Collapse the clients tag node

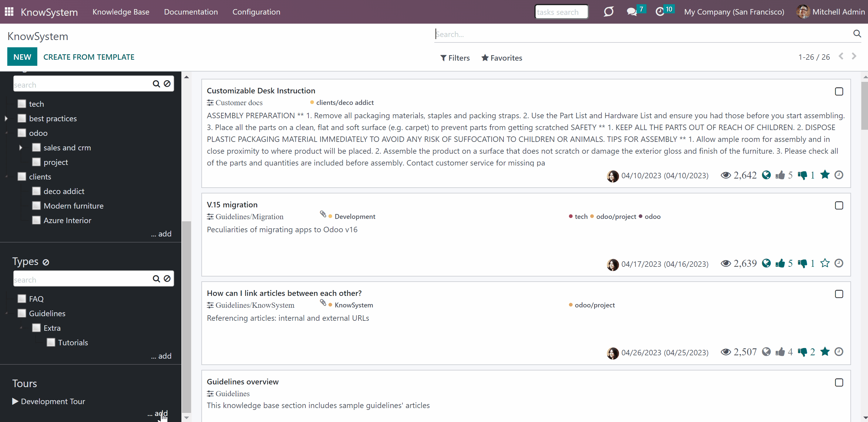point(6,176)
